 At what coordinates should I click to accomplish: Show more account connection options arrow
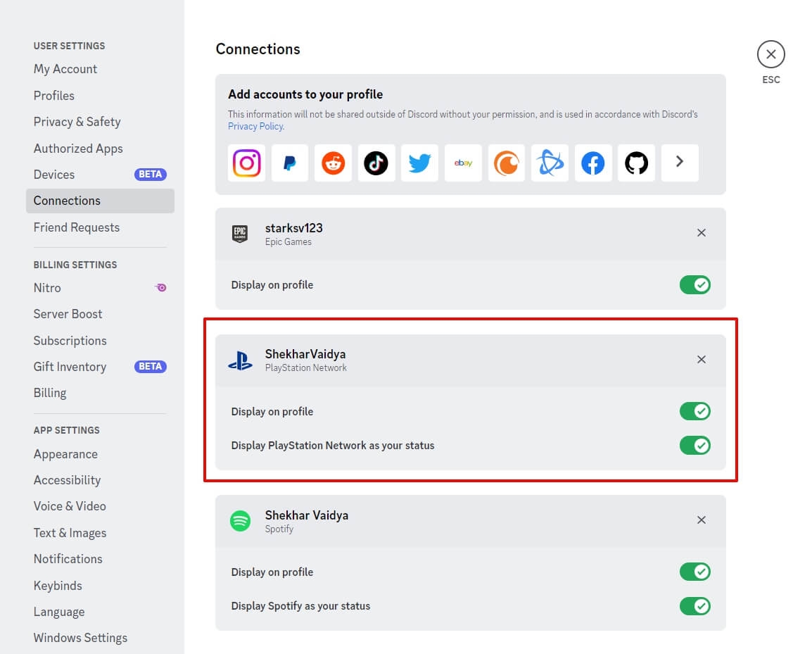click(680, 163)
